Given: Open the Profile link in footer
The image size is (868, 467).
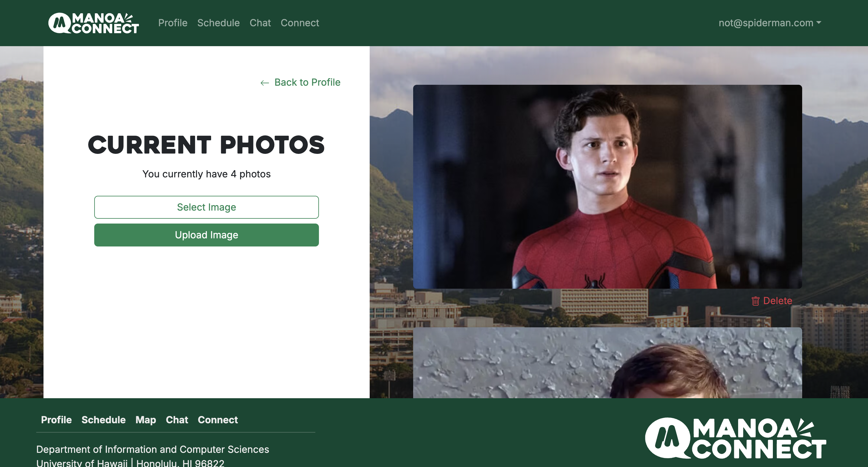Looking at the screenshot, I should tap(56, 420).
